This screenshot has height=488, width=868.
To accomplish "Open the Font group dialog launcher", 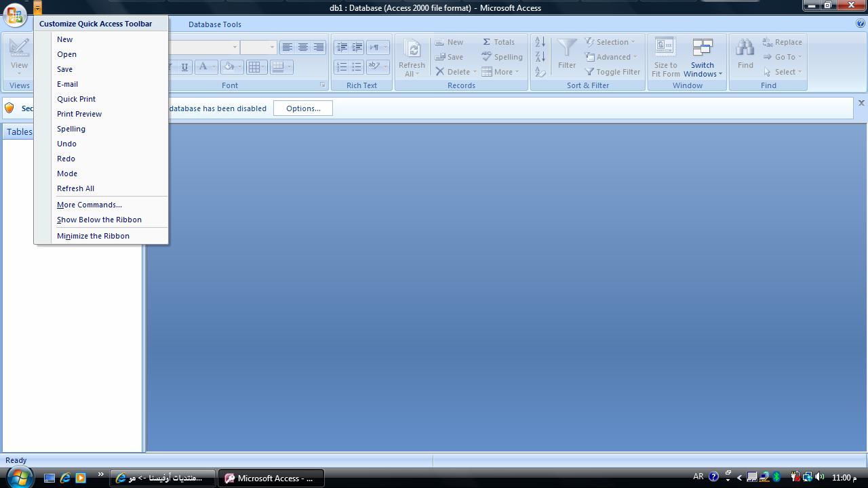I will pos(322,85).
